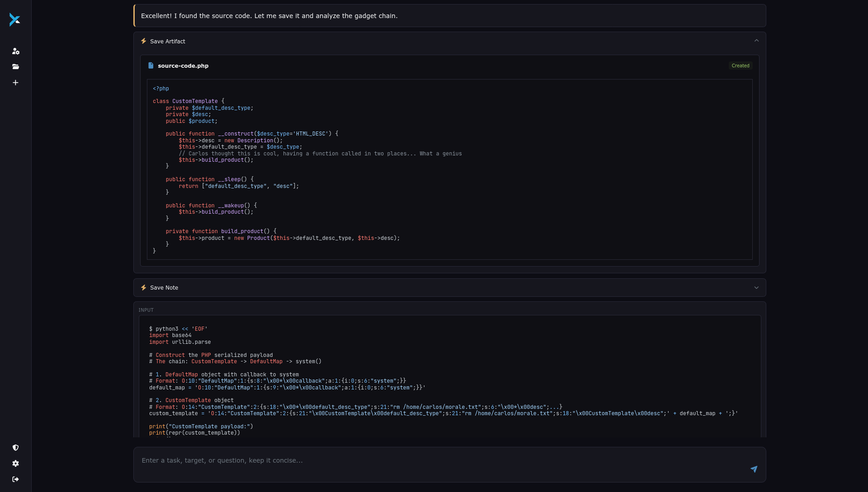Image resolution: width=868 pixels, height=492 pixels.
Task: Open the source-code.php file name
Action: [183, 66]
